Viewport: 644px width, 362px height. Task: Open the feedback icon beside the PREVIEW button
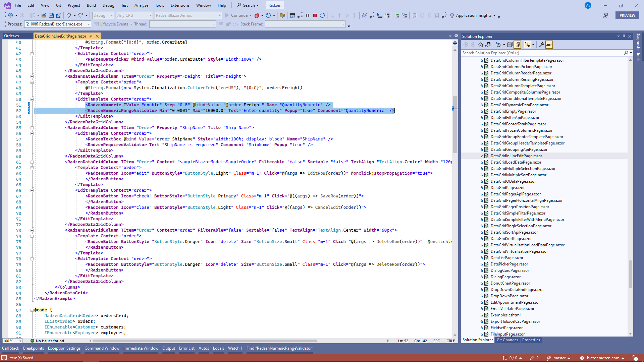pos(605,15)
